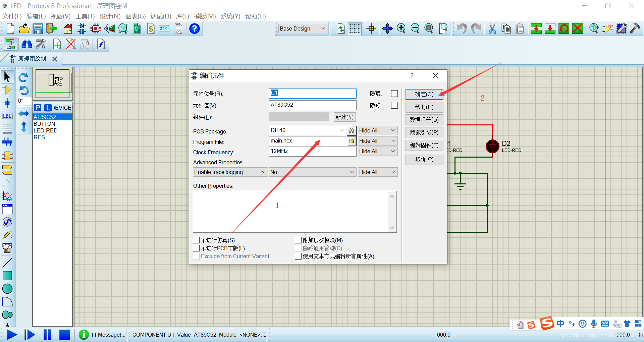
Task: Select the arrow Selection mode tool
Action: pos(7,77)
